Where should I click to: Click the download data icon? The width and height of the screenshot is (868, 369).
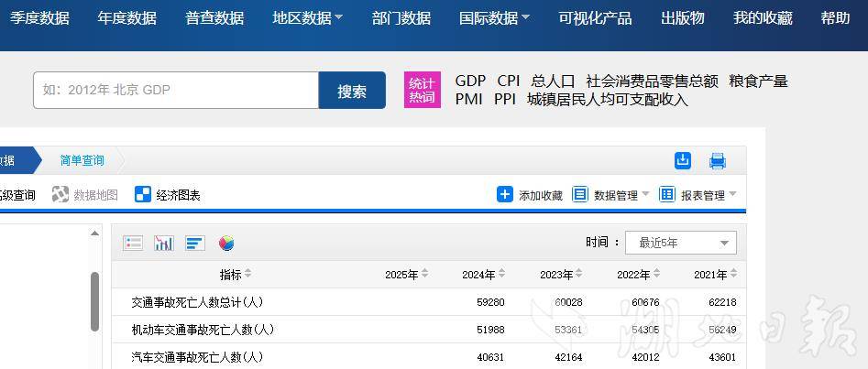point(683,160)
